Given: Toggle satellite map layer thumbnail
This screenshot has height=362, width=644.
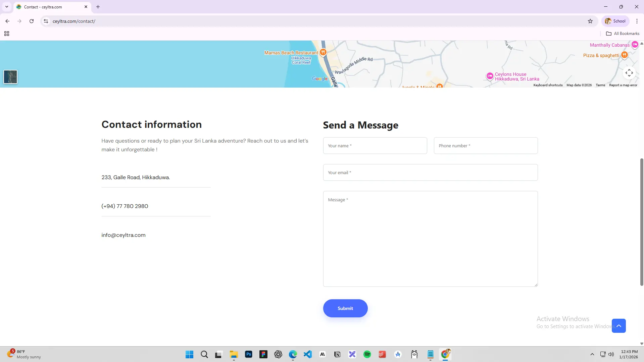Looking at the screenshot, I should pyautogui.click(x=10, y=77).
